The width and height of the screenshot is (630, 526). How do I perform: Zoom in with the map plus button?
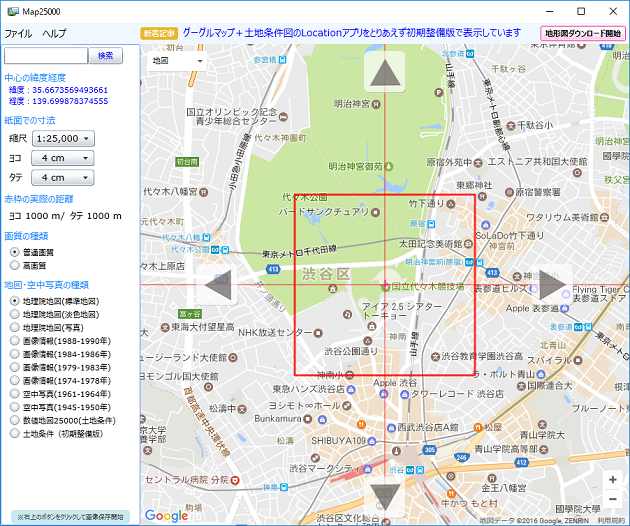pos(613,479)
